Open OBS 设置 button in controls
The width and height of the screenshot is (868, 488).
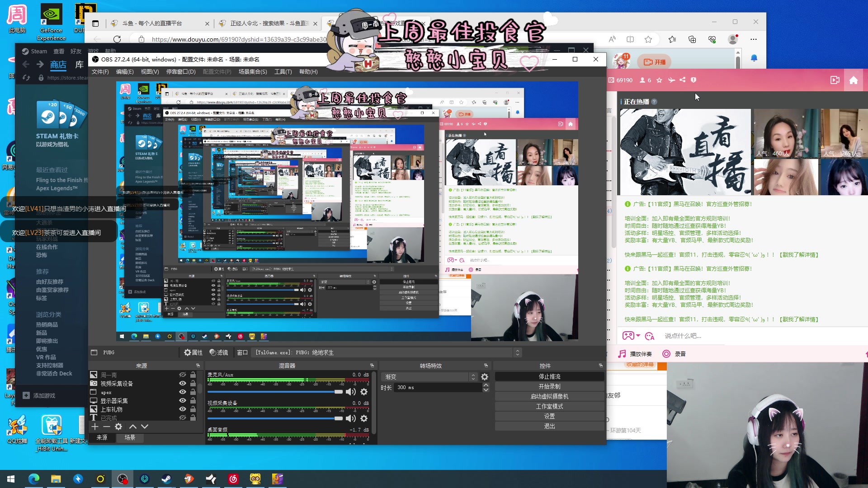tap(550, 416)
